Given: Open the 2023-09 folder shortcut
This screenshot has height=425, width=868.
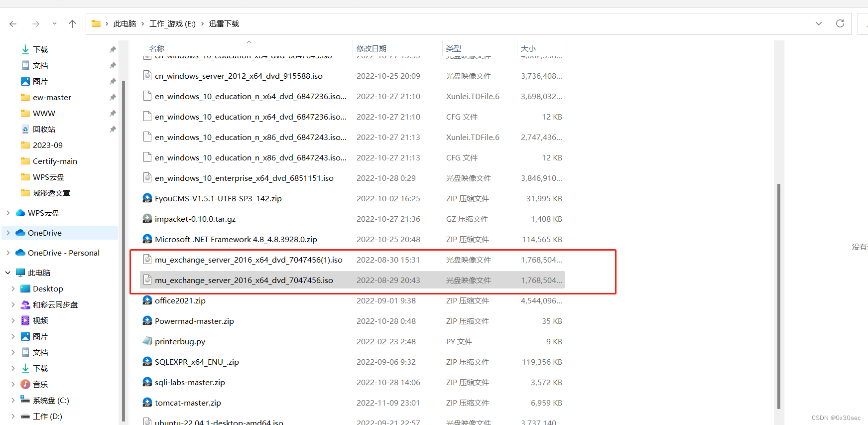Looking at the screenshot, I should [48, 145].
